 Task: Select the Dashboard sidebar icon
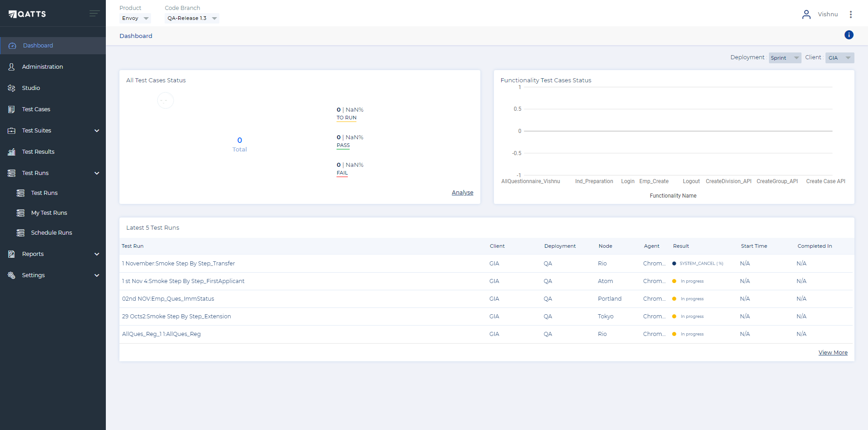[11, 45]
